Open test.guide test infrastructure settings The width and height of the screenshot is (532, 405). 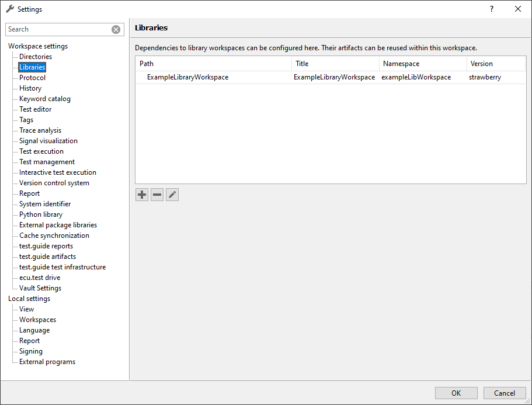[x=62, y=267]
